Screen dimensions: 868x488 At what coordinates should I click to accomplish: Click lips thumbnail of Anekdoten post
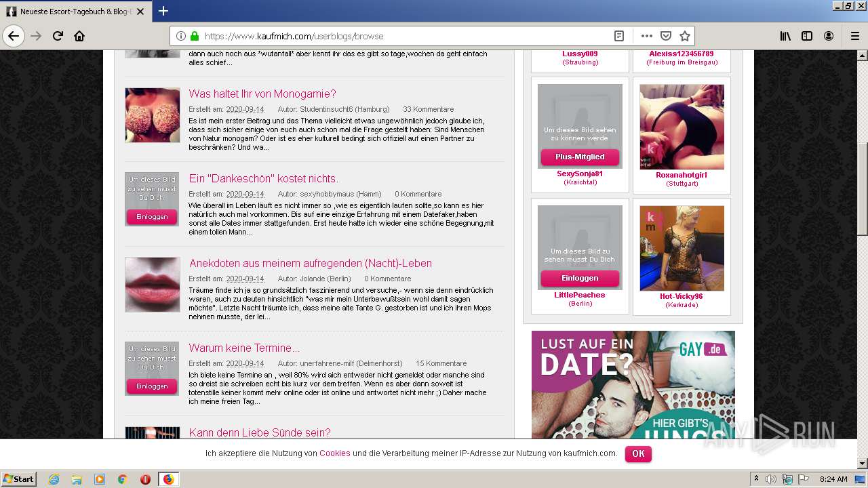click(153, 285)
